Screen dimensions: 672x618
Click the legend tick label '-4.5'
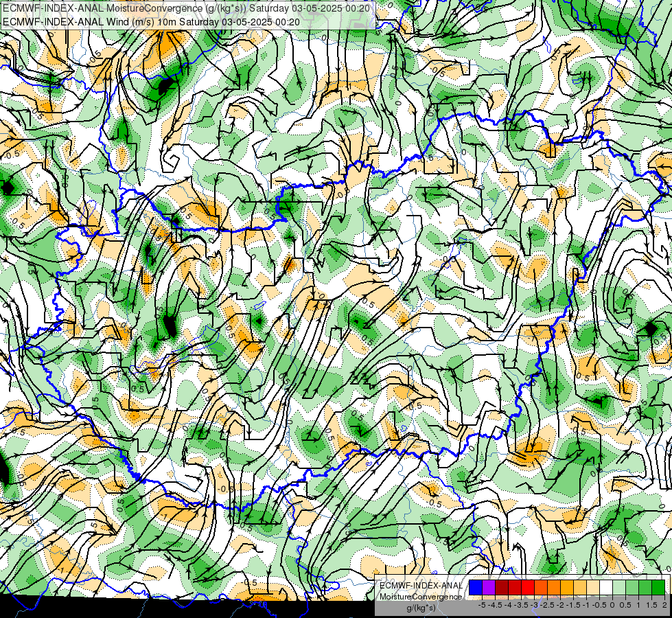[x=496, y=605]
